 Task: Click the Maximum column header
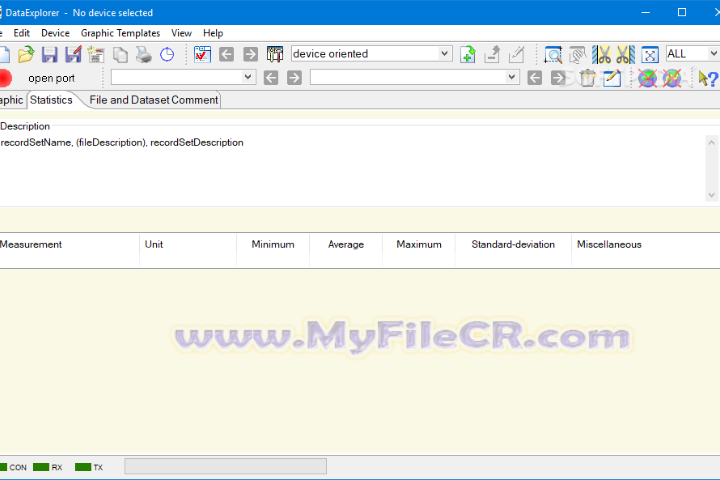pos(419,244)
